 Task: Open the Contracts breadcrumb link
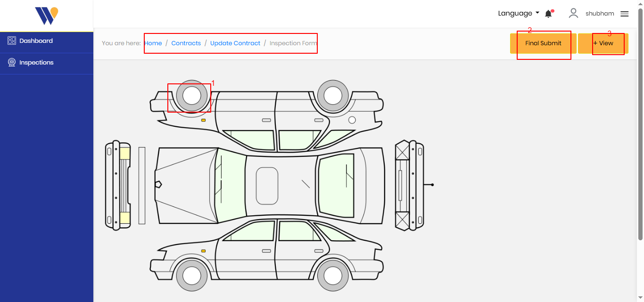tap(186, 43)
